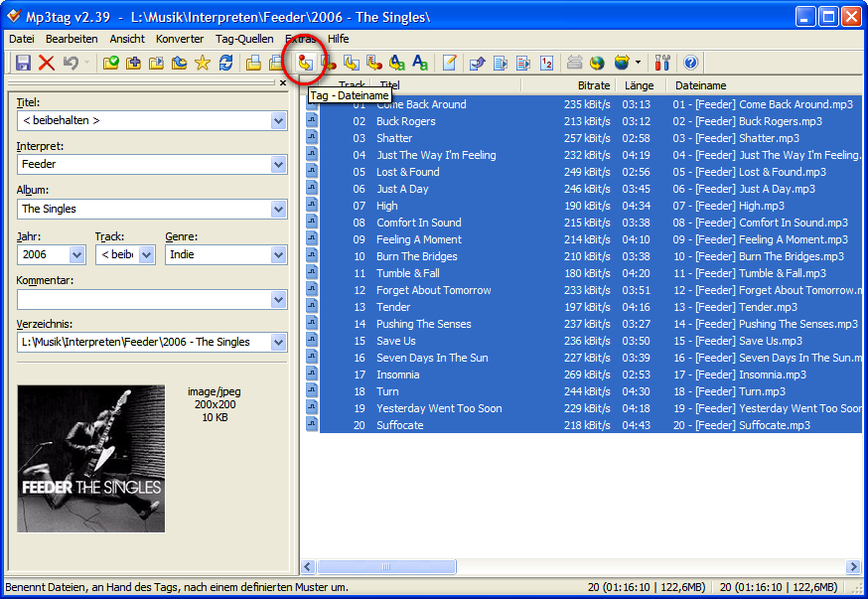Open the Filename - Filename converter icon
This screenshot has width=868, height=599.
351,63
